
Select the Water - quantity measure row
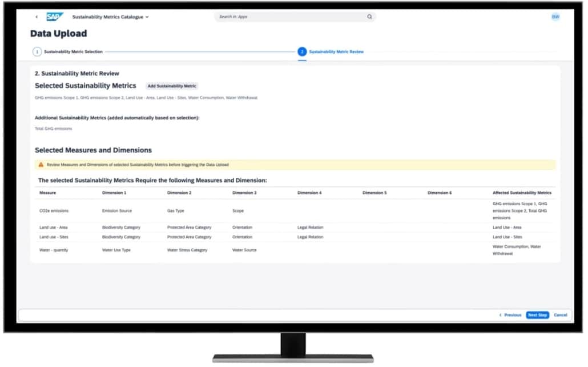[x=54, y=250]
